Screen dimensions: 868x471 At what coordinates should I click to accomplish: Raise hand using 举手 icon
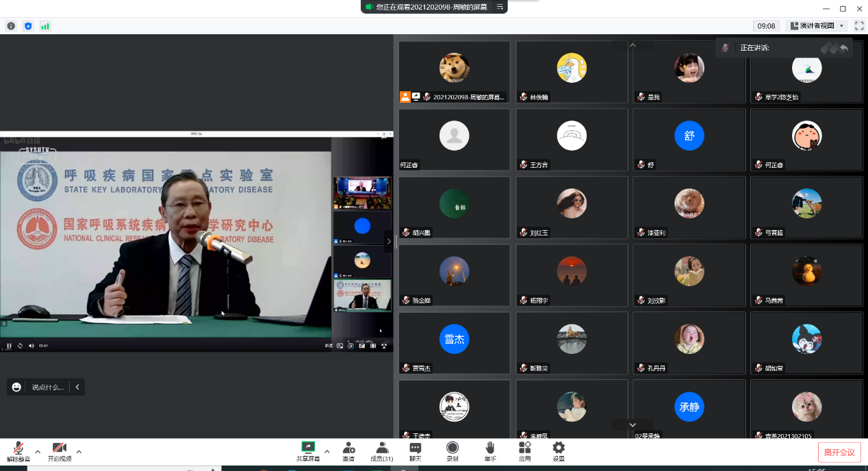489,449
